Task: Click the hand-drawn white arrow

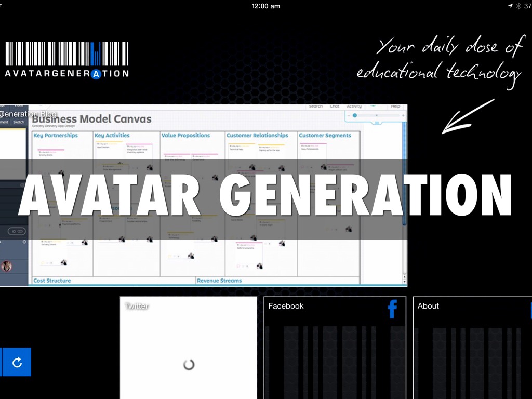Action: coord(467,116)
